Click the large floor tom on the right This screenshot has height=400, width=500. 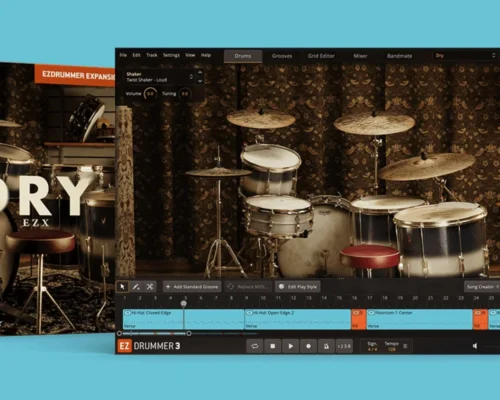pyautogui.click(x=442, y=238)
